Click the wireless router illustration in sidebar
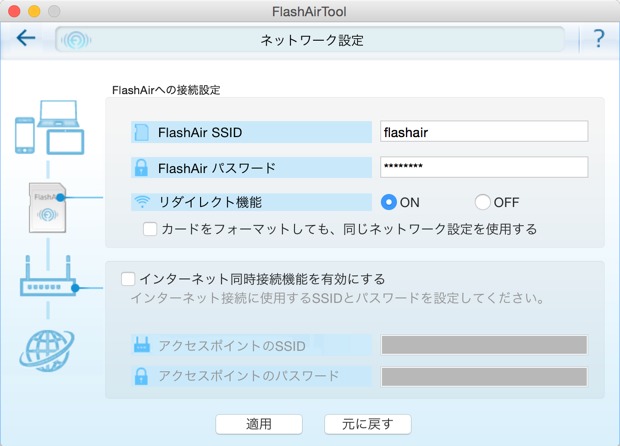620x446 pixels. point(49,276)
